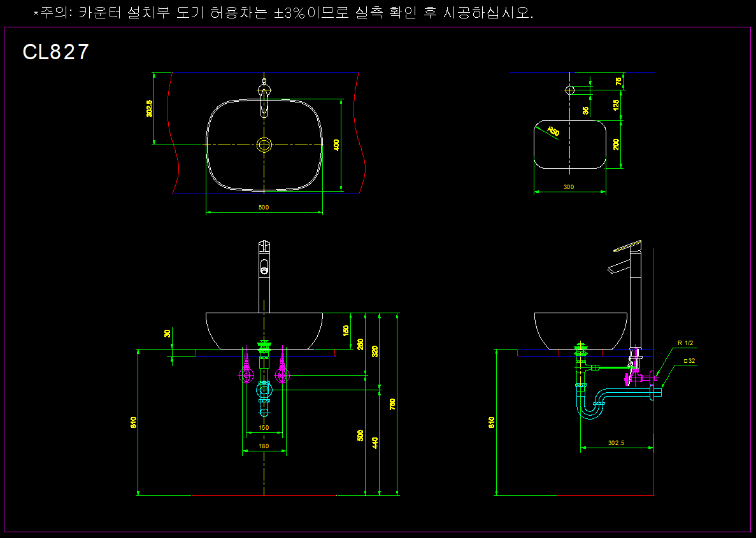Click the R50 corner radius label
The height and width of the screenshot is (538, 756).
pyautogui.click(x=553, y=132)
